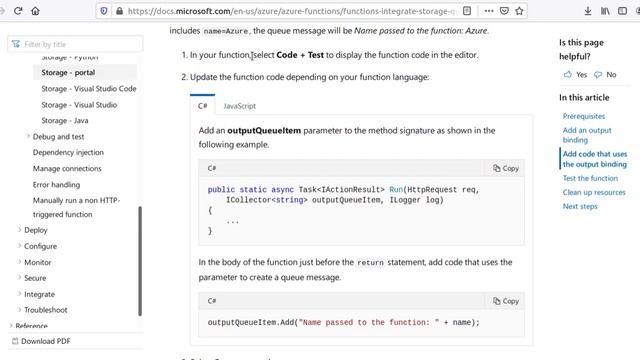Open Storage - Visual Studio Code article
The width and height of the screenshot is (640, 360).
[89, 89]
